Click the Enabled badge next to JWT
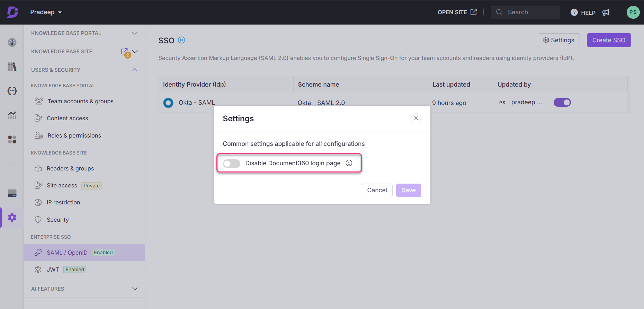 75,270
